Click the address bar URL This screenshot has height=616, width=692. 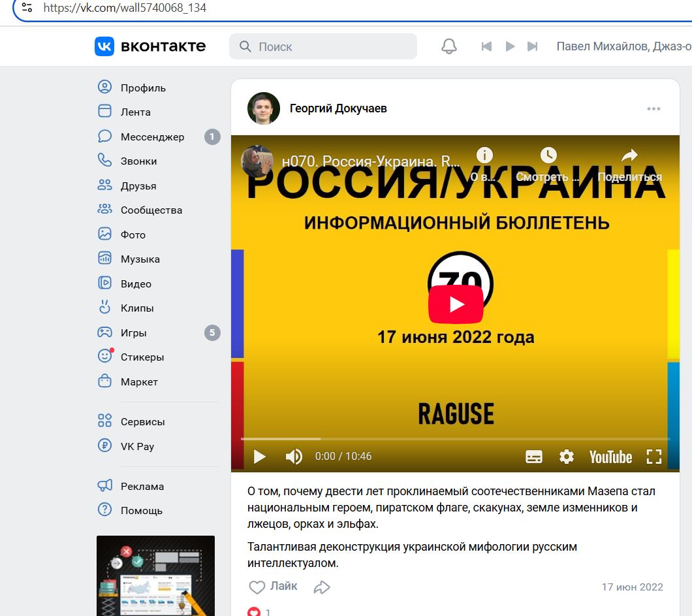[x=125, y=8]
